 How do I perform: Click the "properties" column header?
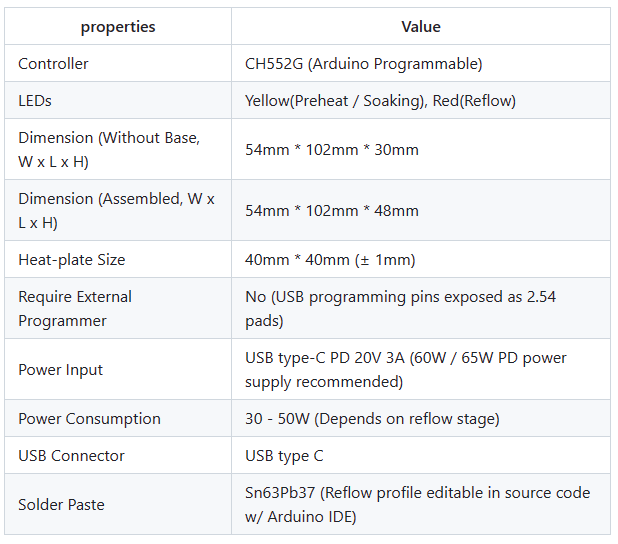(118, 27)
